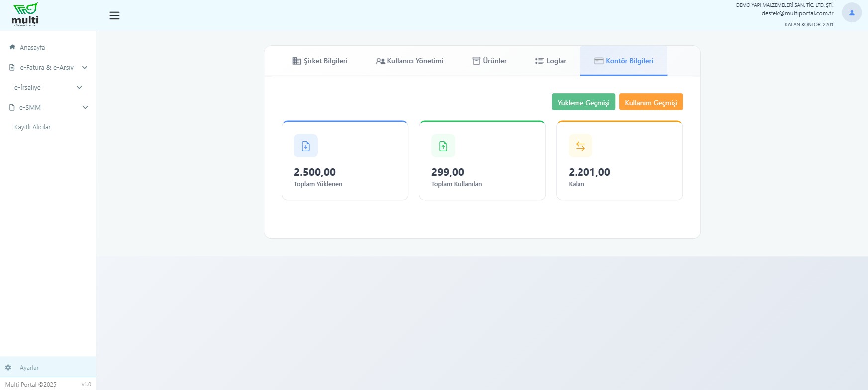Click the Ürünler archive box icon
Screen dimensions: 868x390
(x=476, y=61)
